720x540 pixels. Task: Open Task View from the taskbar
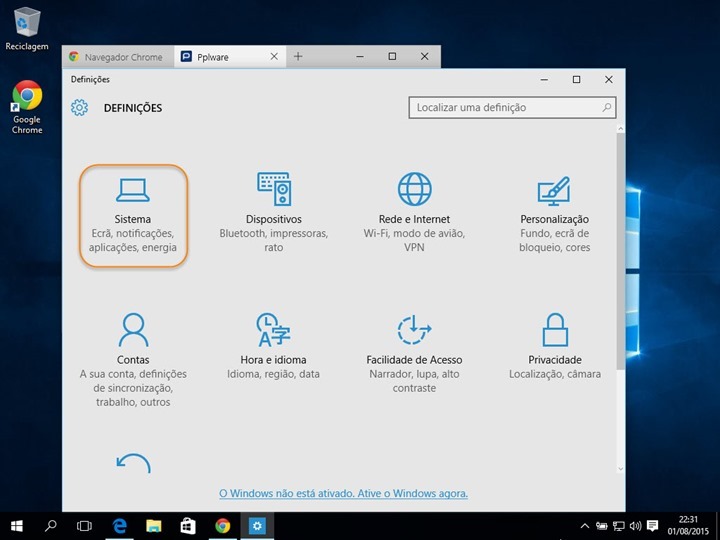point(85,525)
